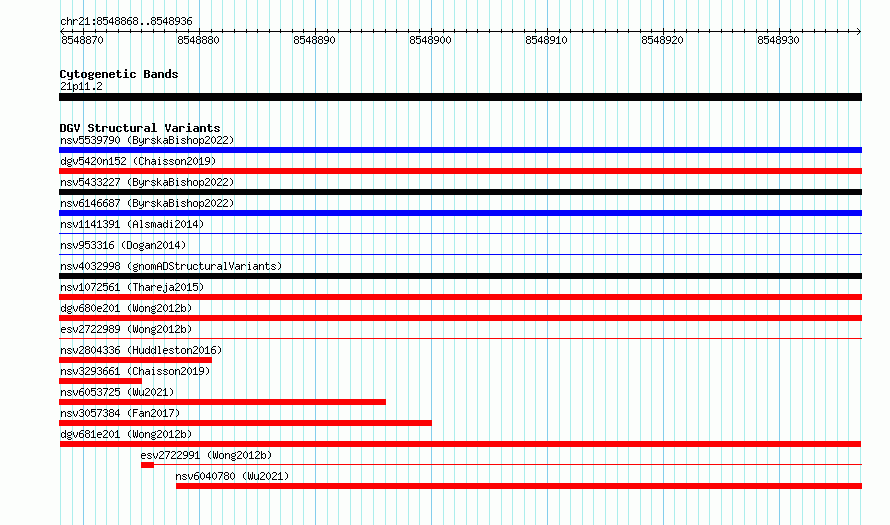Click the red bar for nsv6040780
Image resolution: width=890 pixels, height=525 pixels.
[x=519, y=486]
